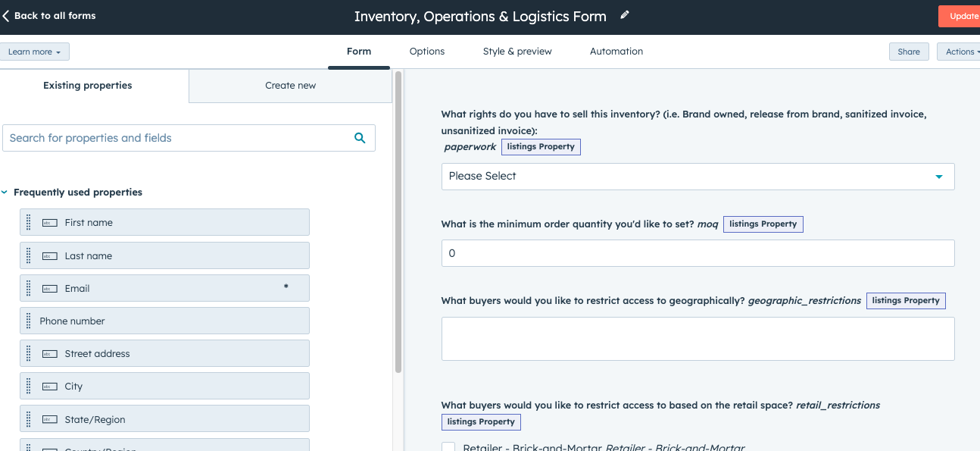Switch to the Options tab

(426, 51)
